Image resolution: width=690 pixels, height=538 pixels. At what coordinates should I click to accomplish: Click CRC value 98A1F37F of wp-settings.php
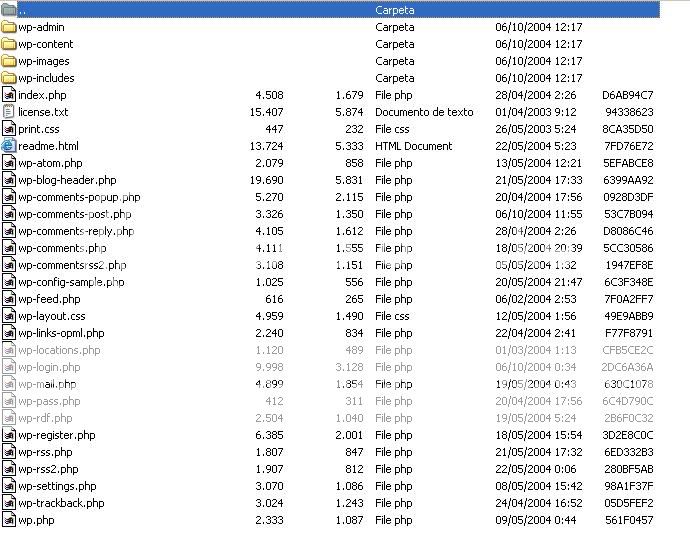pos(629,487)
